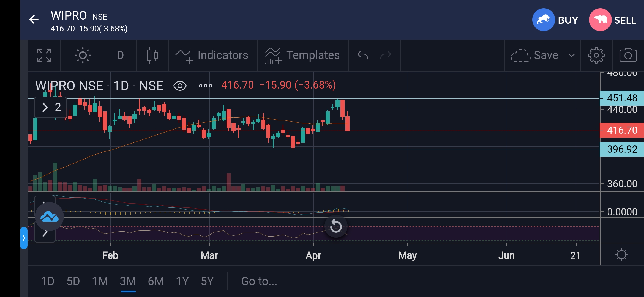The image size is (644, 297).
Task: Click the 1D interval text in legend
Action: (x=121, y=86)
